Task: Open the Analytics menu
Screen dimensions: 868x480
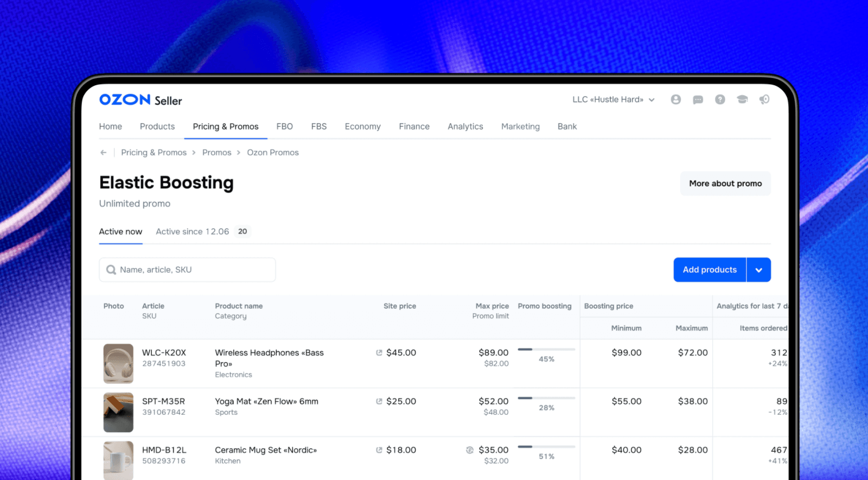Action: [x=465, y=127]
